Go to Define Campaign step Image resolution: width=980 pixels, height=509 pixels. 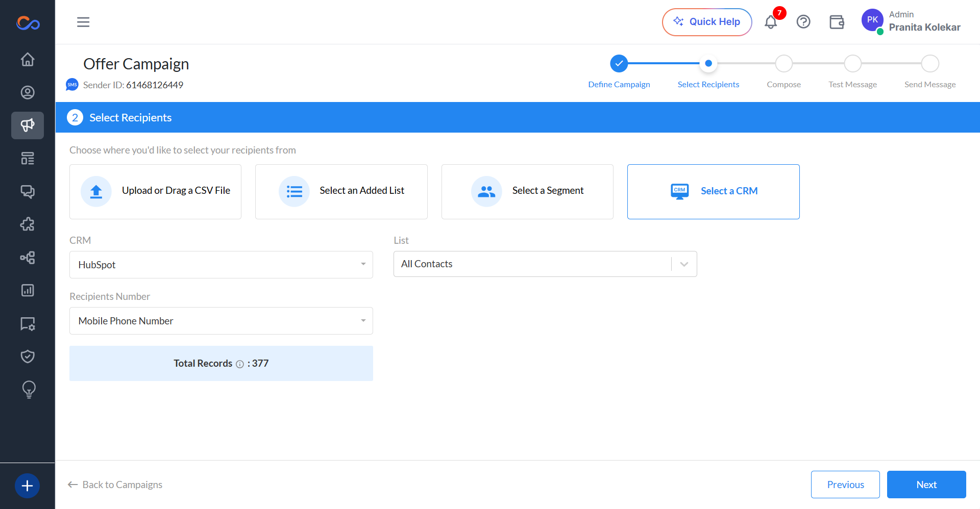tap(619, 64)
